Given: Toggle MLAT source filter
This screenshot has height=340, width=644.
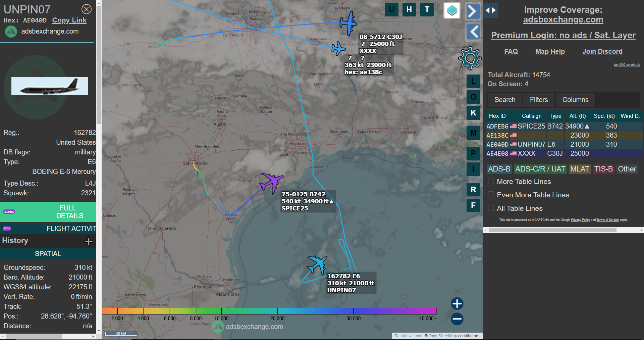Looking at the screenshot, I should (580, 169).
